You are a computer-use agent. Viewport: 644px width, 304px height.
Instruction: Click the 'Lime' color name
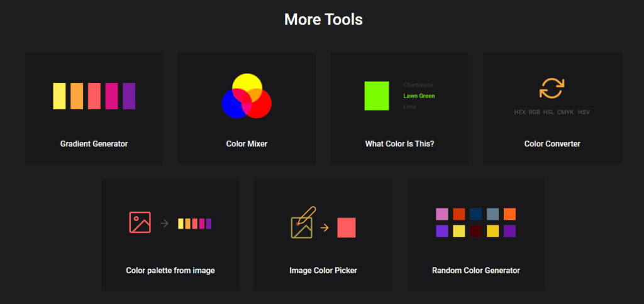[x=410, y=107]
